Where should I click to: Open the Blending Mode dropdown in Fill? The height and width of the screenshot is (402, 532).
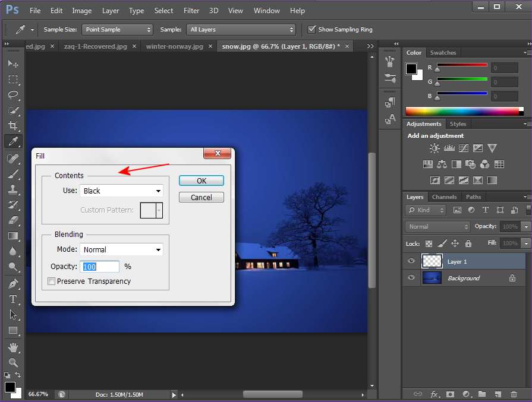(x=121, y=250)
